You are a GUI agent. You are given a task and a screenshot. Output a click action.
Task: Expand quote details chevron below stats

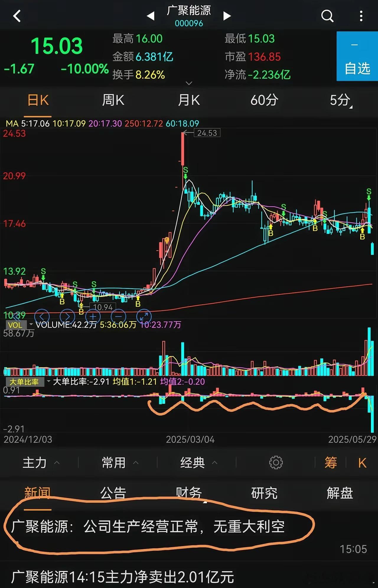[189, 83]
